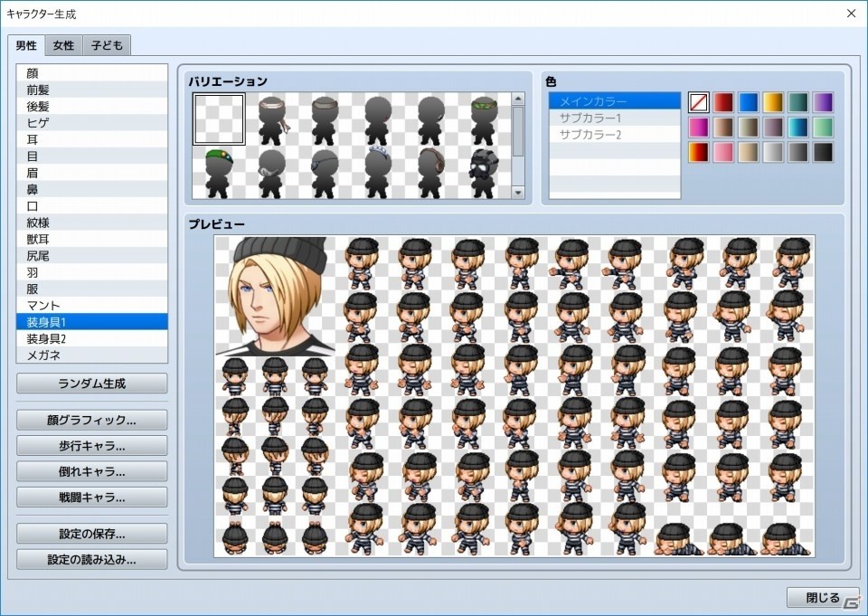This screenshot has height=616, width=868.
Task: Select the empty blank variation thumbnail
Action: pyautogui.click(x=219, y=119)
